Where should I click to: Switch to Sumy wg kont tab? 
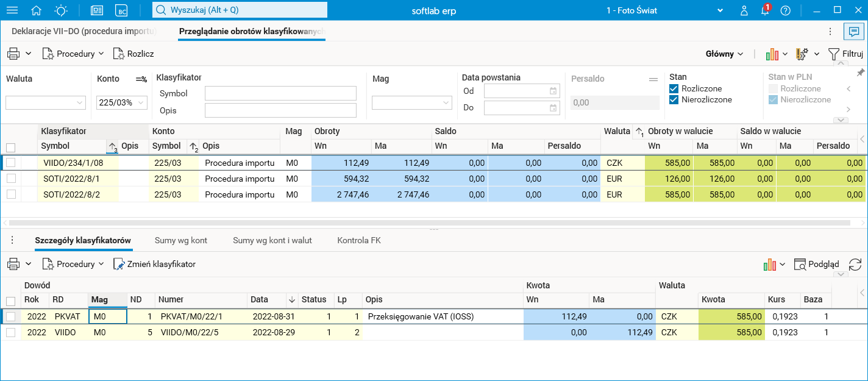coord(181,240)
